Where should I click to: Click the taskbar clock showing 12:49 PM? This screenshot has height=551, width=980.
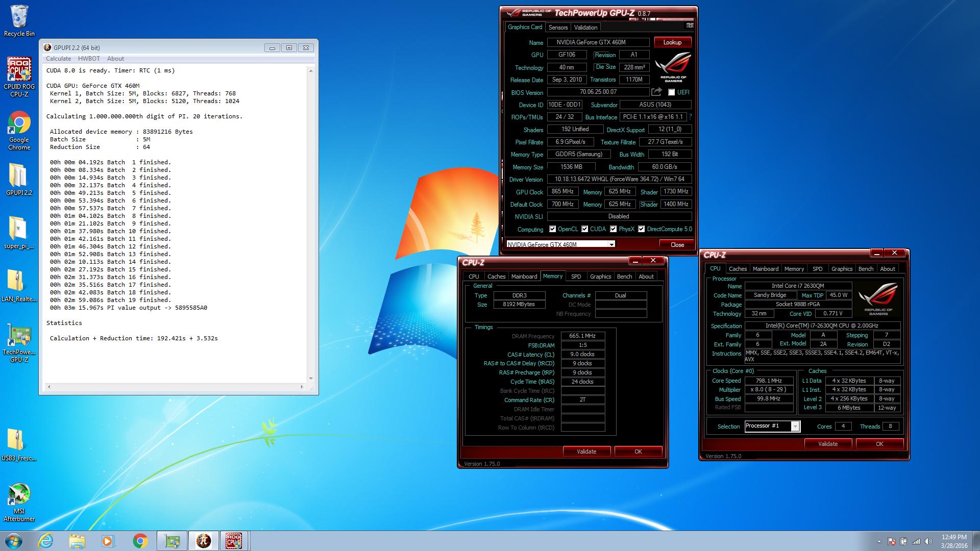953,541
